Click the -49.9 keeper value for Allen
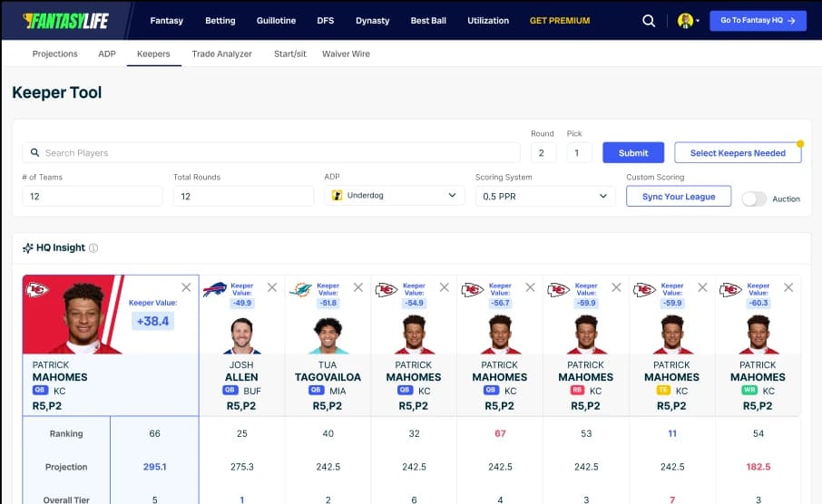822x504 pixels. [x=242, y=303]
